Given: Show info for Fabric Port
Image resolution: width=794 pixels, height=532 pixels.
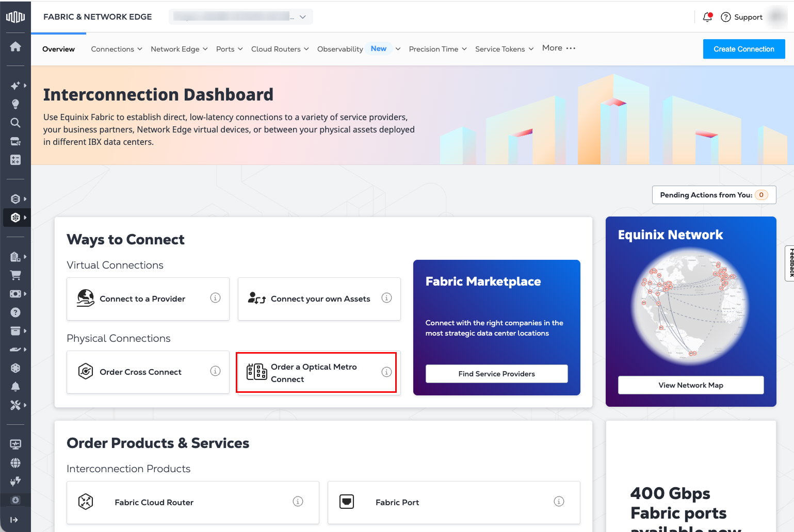Looking at the screenshot, I should [x=559, y=502].
